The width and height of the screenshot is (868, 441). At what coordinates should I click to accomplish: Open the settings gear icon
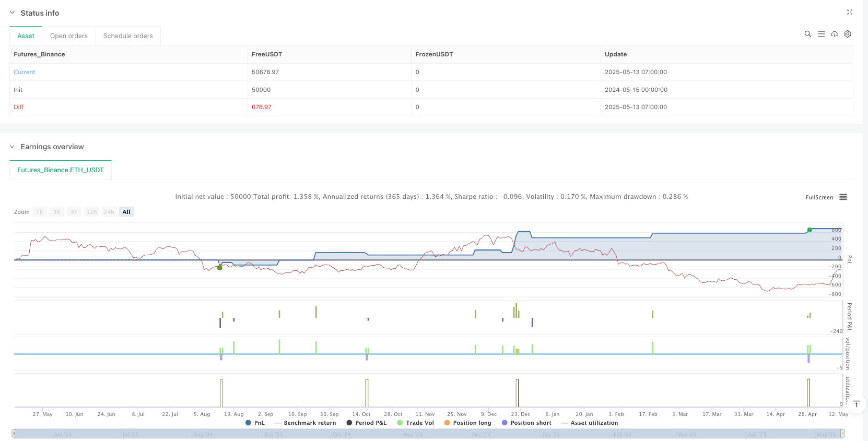848,34
